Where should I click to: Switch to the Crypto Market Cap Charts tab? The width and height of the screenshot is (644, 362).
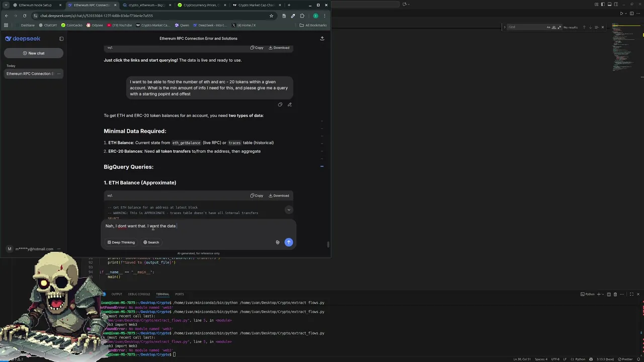[256, 5]
